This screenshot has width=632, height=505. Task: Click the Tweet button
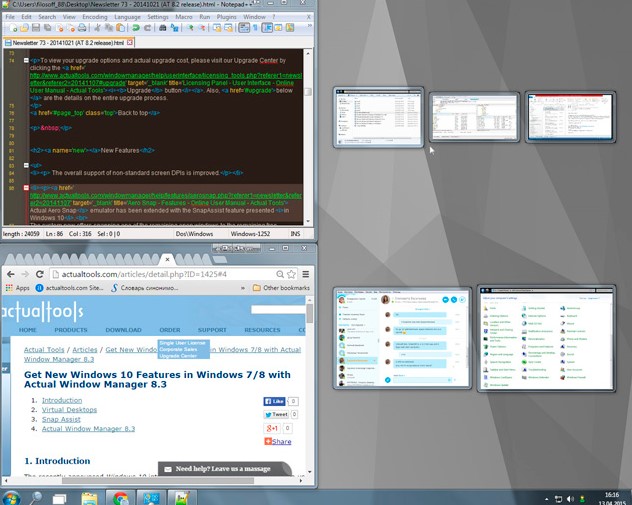pyautogui.click(x=275, y=414)
